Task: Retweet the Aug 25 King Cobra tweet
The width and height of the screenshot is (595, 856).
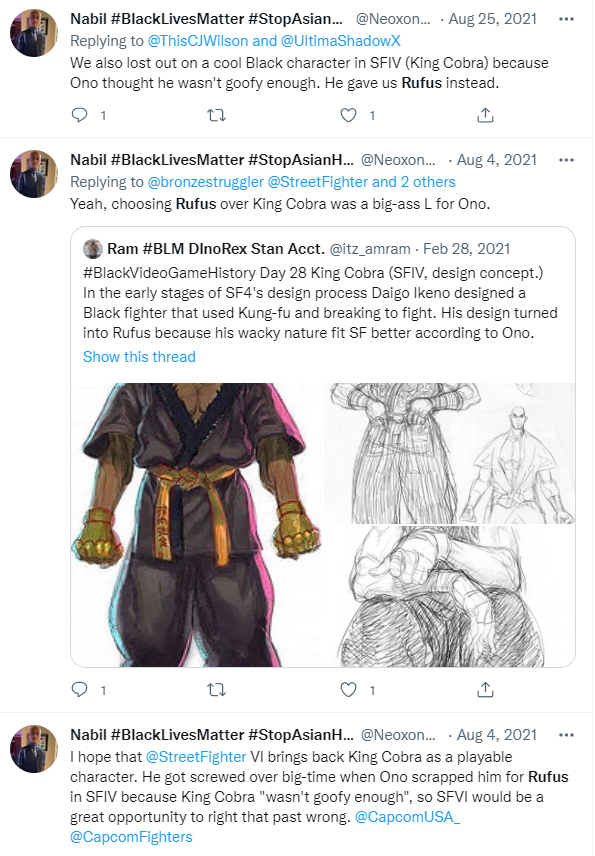Action: pyautogui.click(x=217, y=115)
